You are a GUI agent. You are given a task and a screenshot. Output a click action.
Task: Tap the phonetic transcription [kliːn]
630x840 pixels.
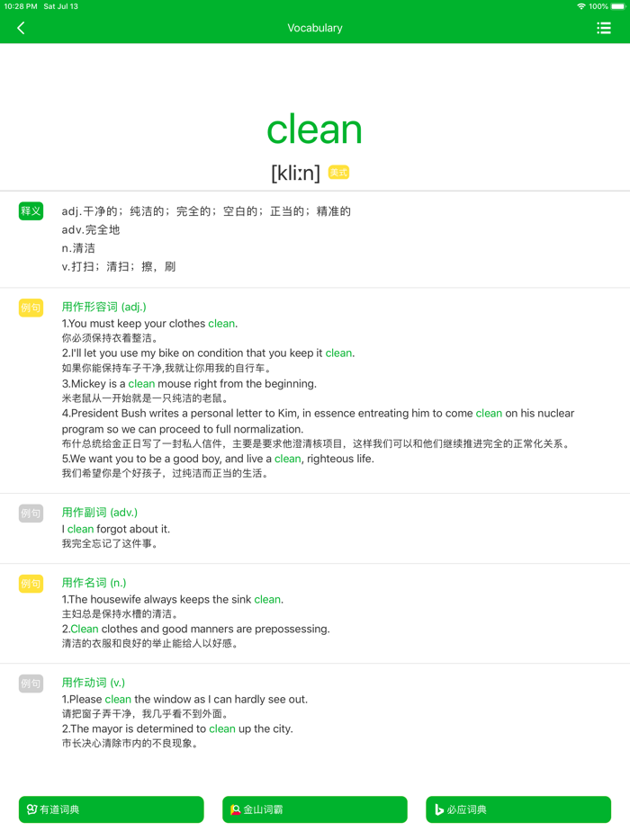pos(295,173)
